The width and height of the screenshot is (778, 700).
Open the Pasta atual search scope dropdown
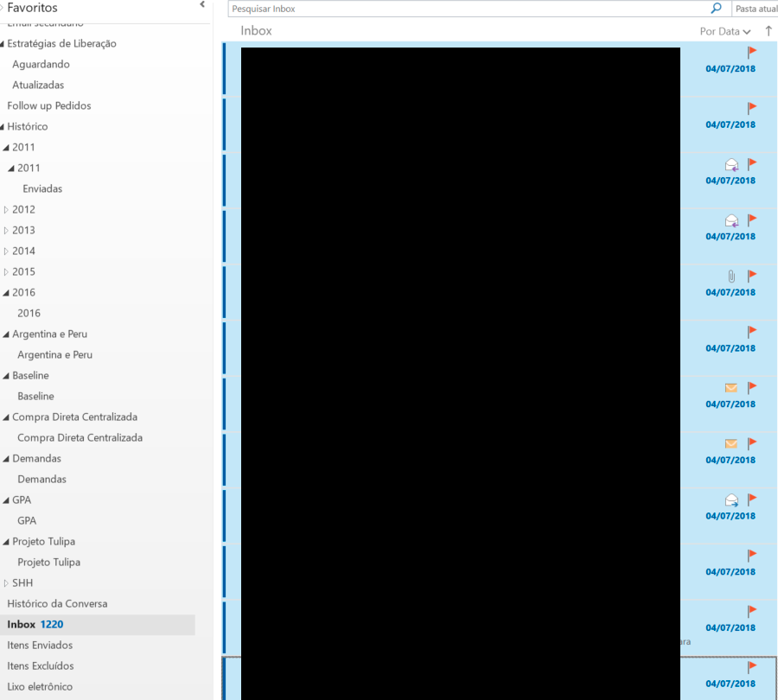(756, 9)
